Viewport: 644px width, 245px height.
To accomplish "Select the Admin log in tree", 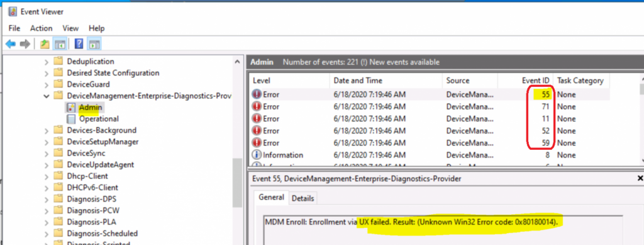I will pos(91,108).
